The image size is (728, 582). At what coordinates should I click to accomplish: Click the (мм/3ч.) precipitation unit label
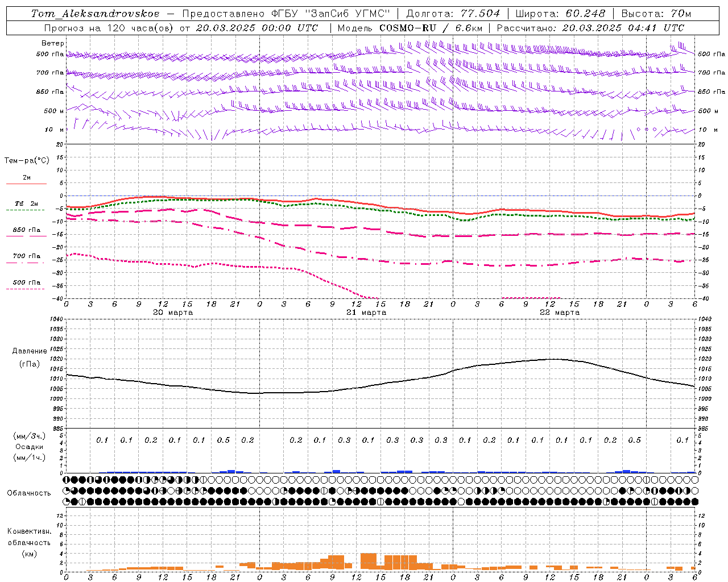click(x=30, y=436)
